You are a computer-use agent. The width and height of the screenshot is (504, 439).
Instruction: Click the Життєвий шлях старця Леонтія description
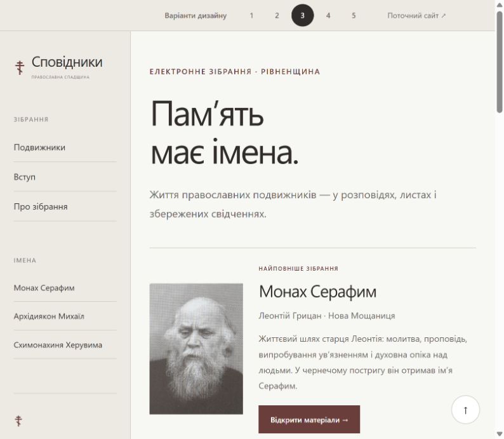coord(363,363)
